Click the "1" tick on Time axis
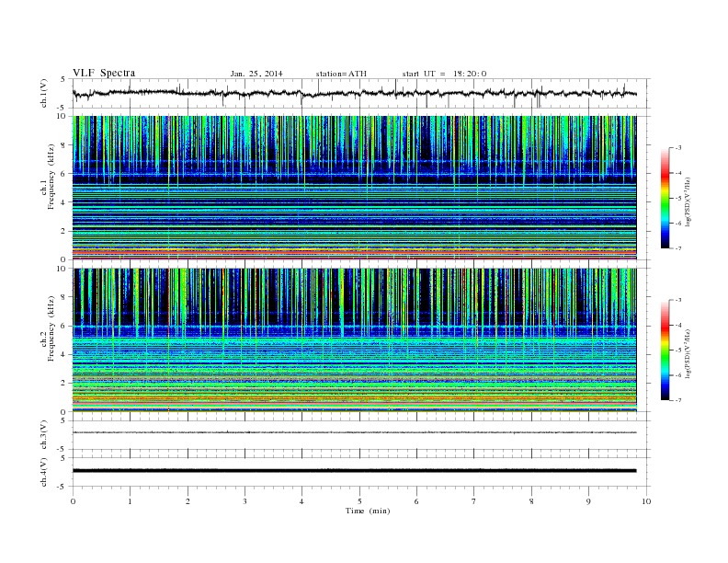This screenshot has height=563, width=728. pyautogui.click(x=130, y=501)
